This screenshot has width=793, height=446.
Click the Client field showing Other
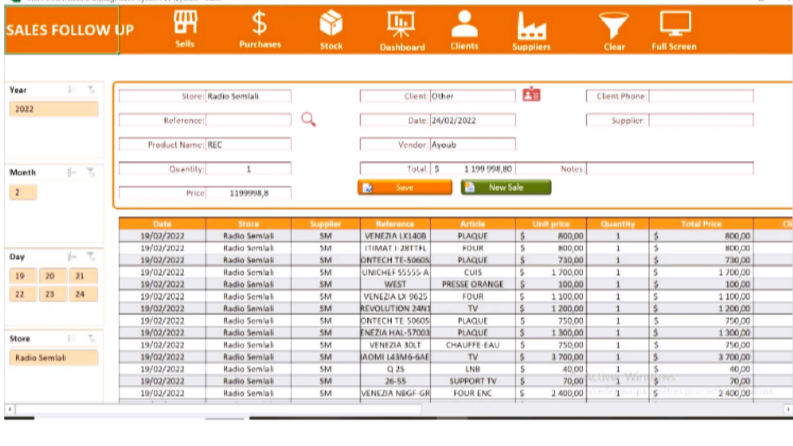pyautogui.click(x=472, y=96)
